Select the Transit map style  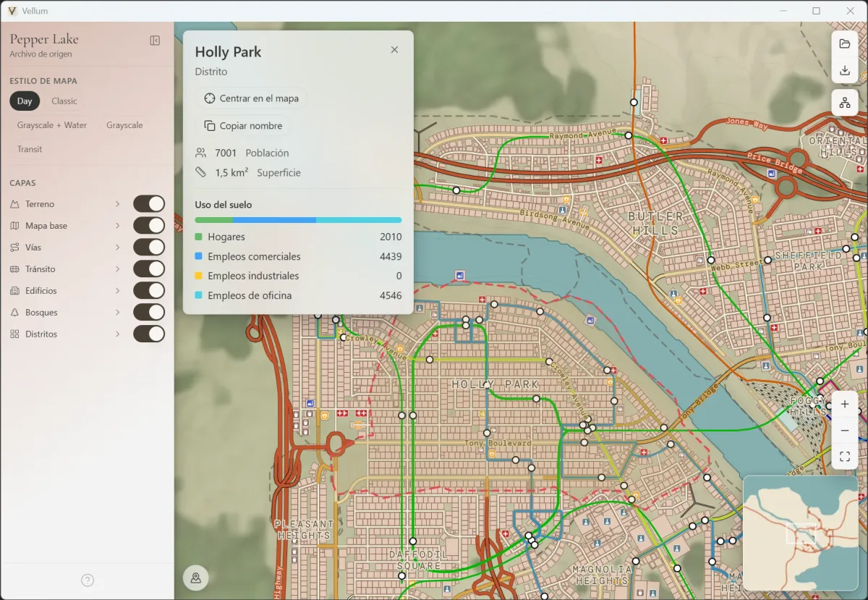[x=30, y=149]
